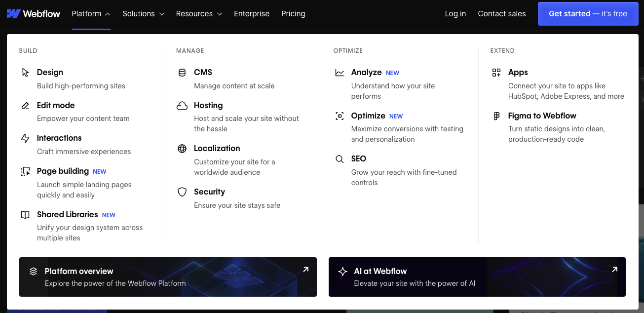This screenshot has height=313, width=644.
Task: Click the arrow on Platform overview card
Action: [306, 269]
